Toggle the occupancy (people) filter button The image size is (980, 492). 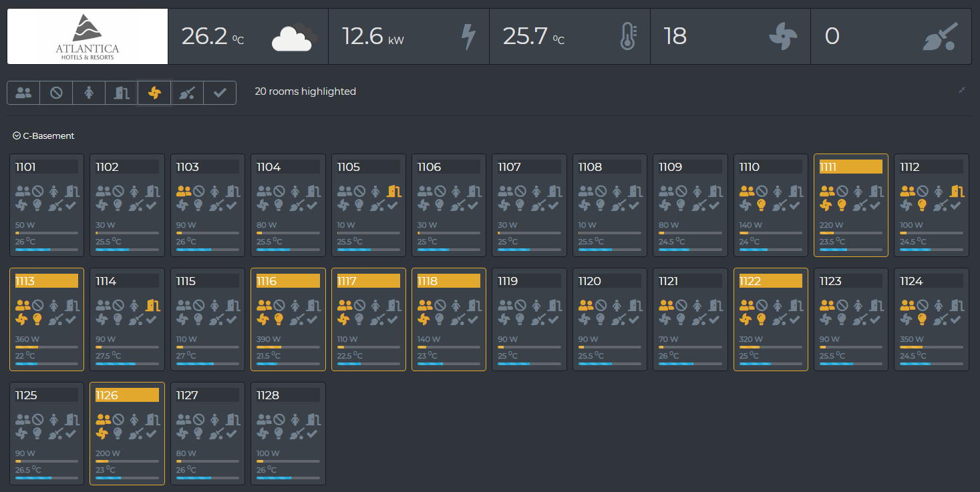[23, 93]
